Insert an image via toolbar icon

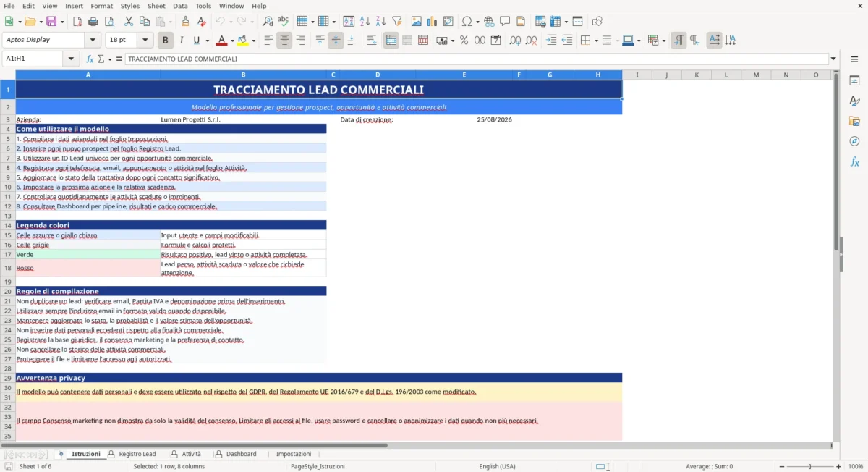coord(417,22)
